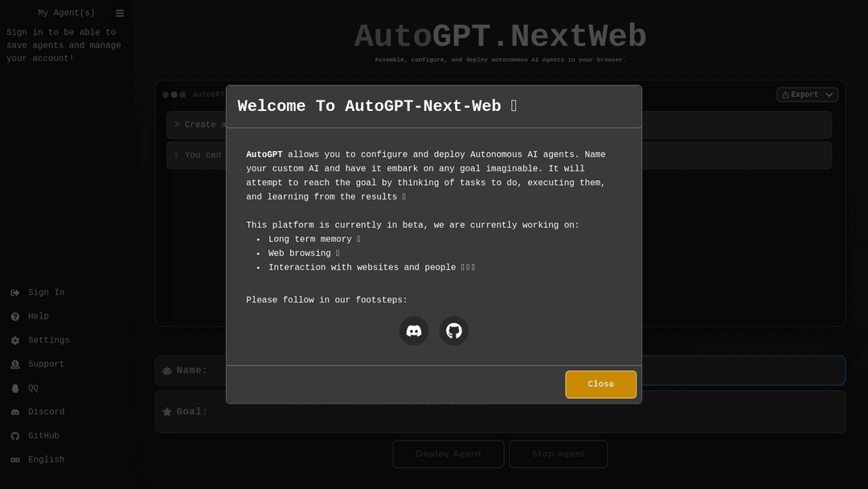The image size is (868, 489).
Task: Click the Sign In arrow icon
Action: (x=15, y=293)
